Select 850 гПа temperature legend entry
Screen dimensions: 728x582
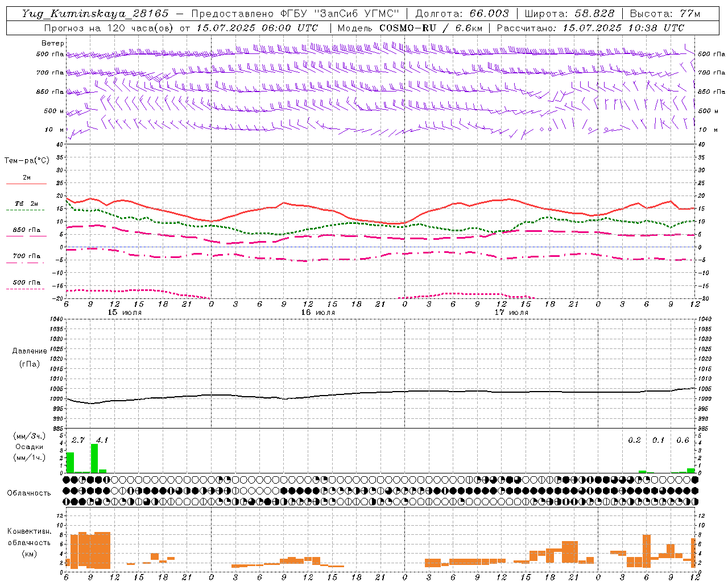click(x=27, y=230)
